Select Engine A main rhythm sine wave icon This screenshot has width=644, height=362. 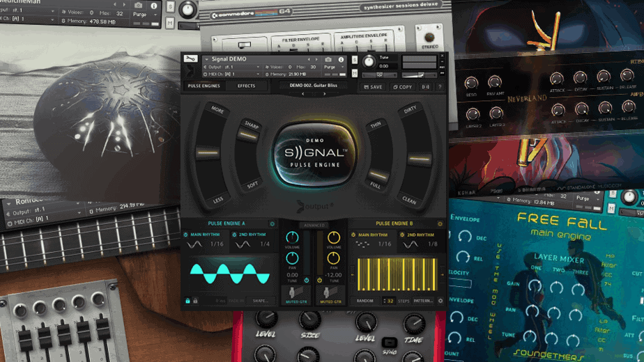(194, 244)
